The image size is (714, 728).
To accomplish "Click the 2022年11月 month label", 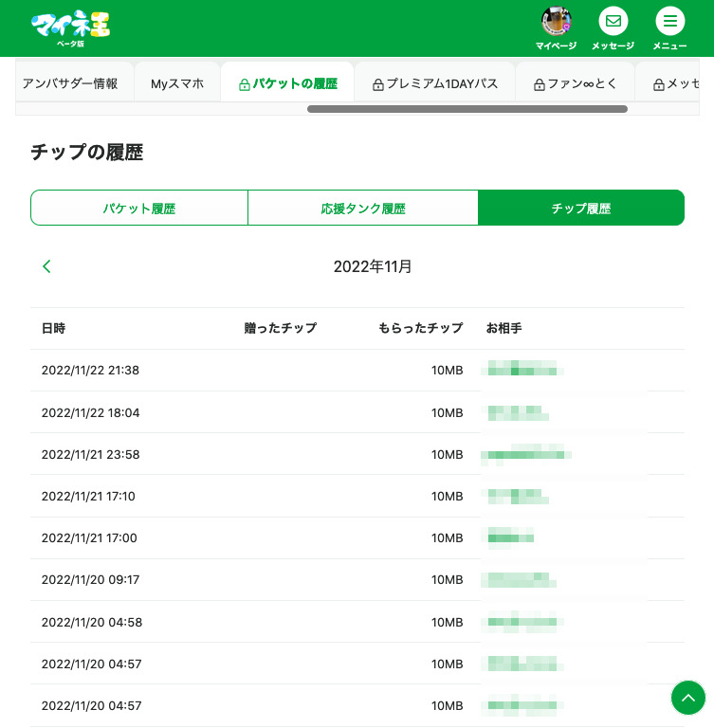I will pyautogui.click(x=373, y=266).
